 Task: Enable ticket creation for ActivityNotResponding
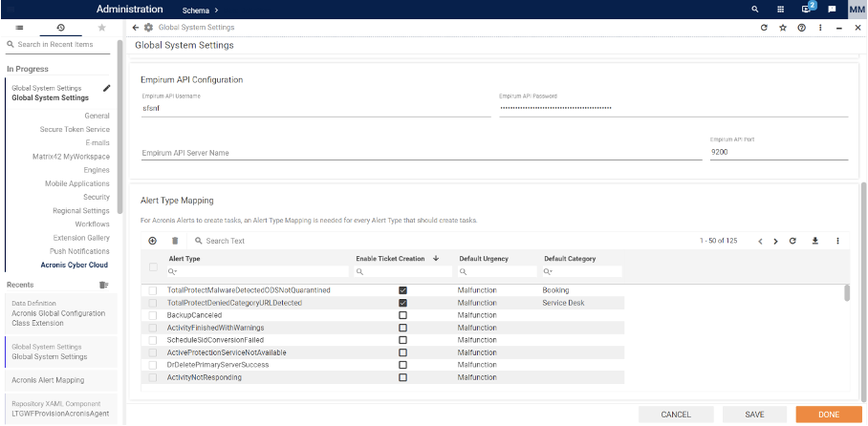[x=403, y=377]
